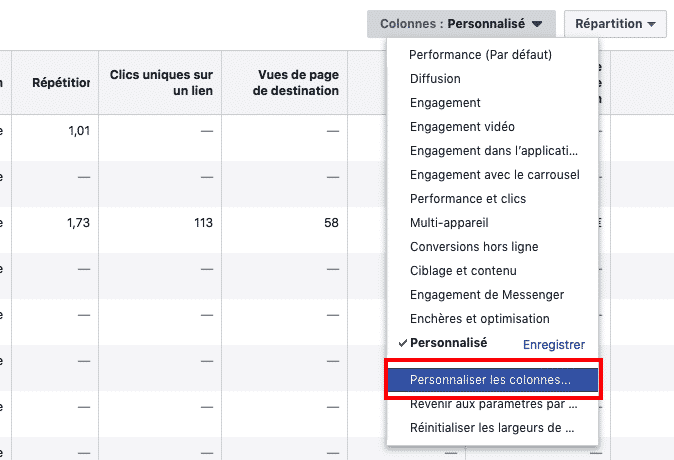
Task: Select Performance (Par défaut) preset
Action: point(480,55)
